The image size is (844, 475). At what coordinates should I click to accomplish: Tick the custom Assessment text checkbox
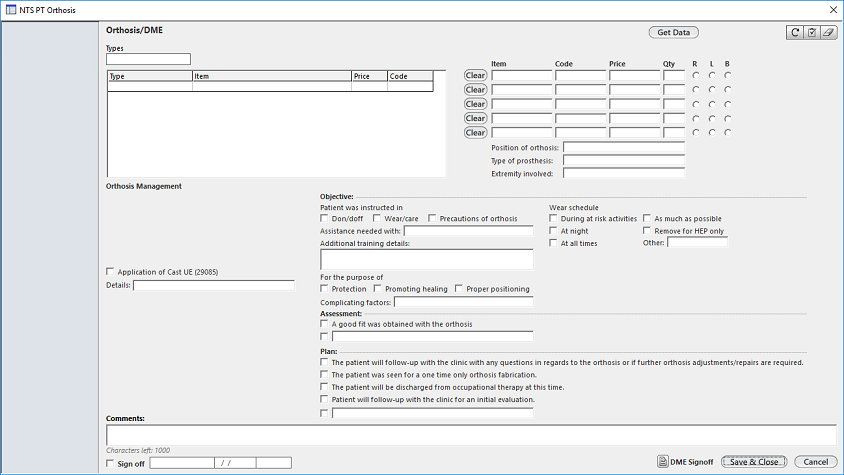click(x=324, y=336)
